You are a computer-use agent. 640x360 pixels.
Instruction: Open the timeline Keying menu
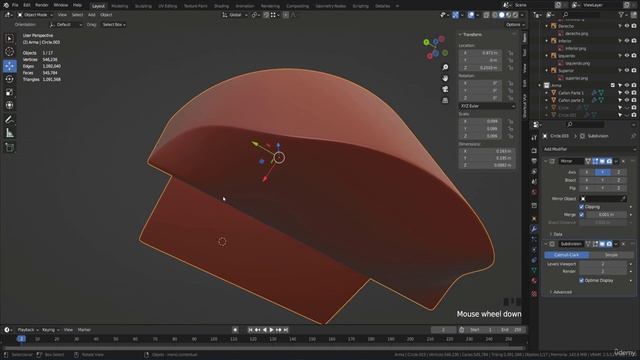(50, 330)
